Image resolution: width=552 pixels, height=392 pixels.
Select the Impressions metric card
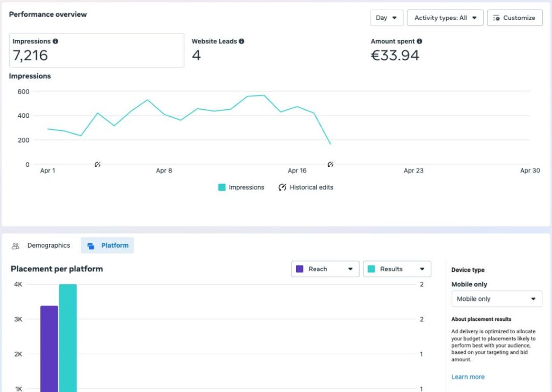(x=96, y=50)
